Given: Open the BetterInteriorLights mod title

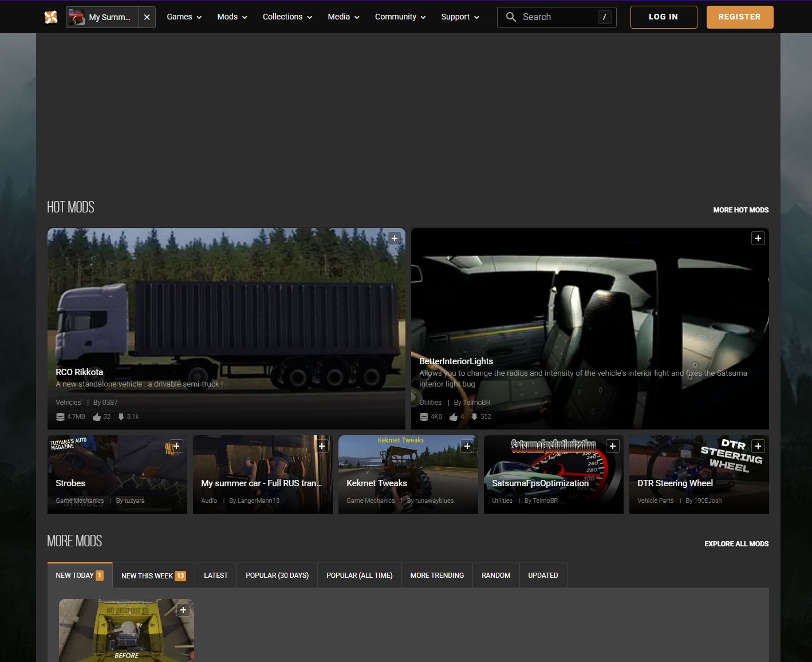Looking at the screenshot, I should tap(456, 361).
